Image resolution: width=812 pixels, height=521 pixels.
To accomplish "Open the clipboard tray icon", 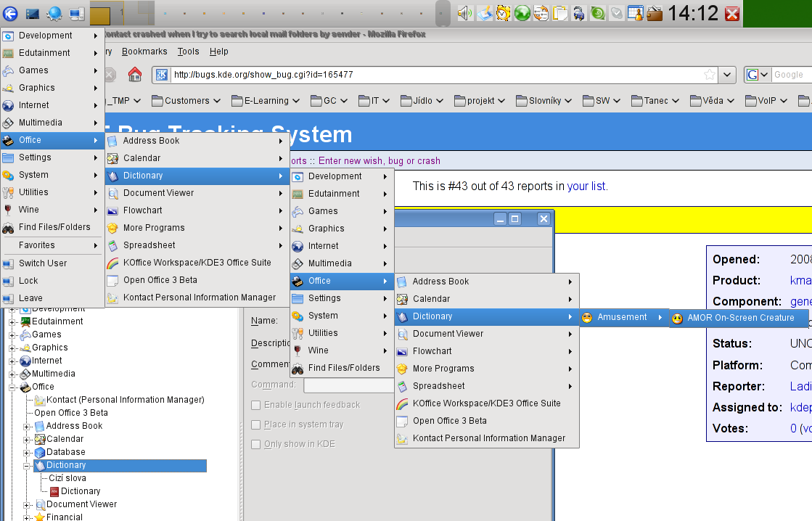I will click(559, 14).
